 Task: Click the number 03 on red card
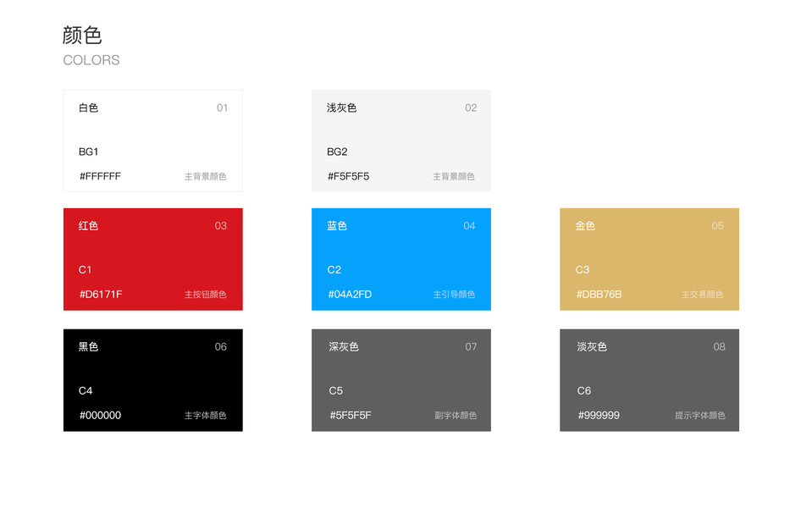(221, 226)
